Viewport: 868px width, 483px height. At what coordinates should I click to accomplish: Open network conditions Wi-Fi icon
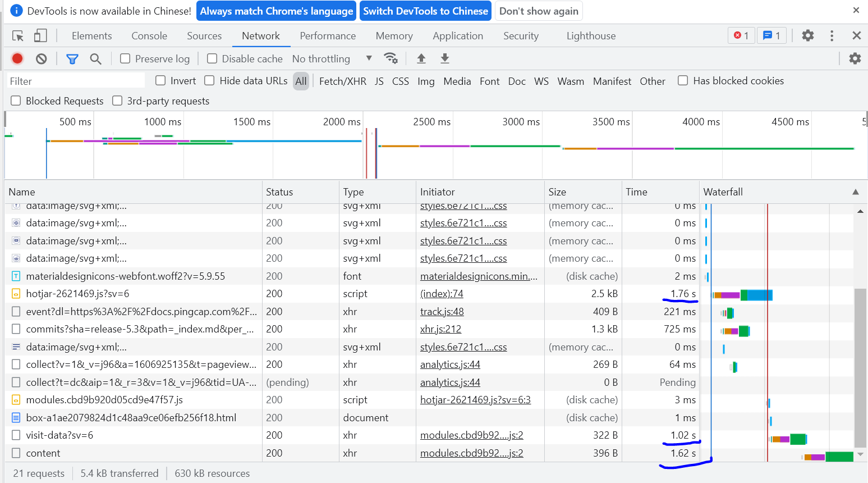(x=391, y=58)
